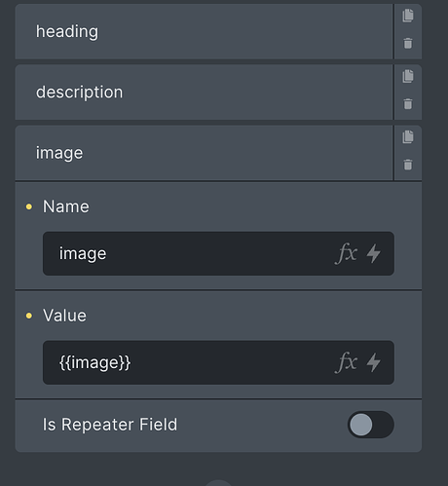Delete the description item via trash icon
This screenshot has width=448, height=486.
tap(408, 104)
